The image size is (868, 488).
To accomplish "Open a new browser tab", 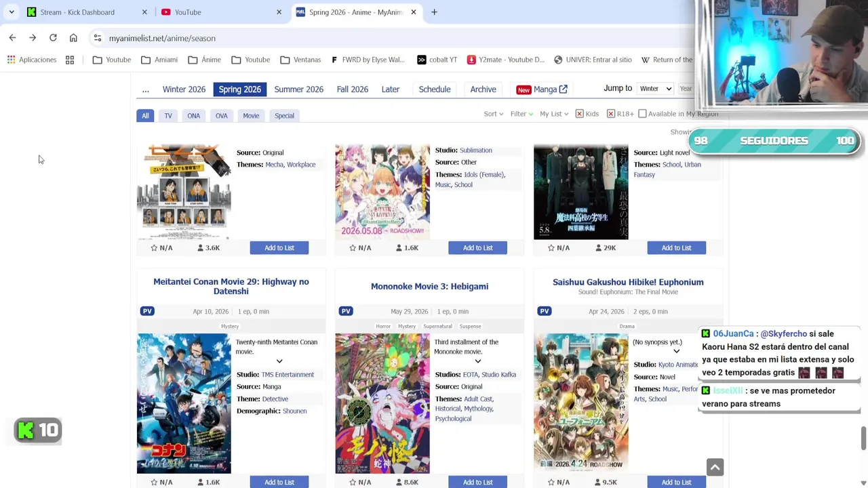I will pyautogui.click(x=434, y=12).
